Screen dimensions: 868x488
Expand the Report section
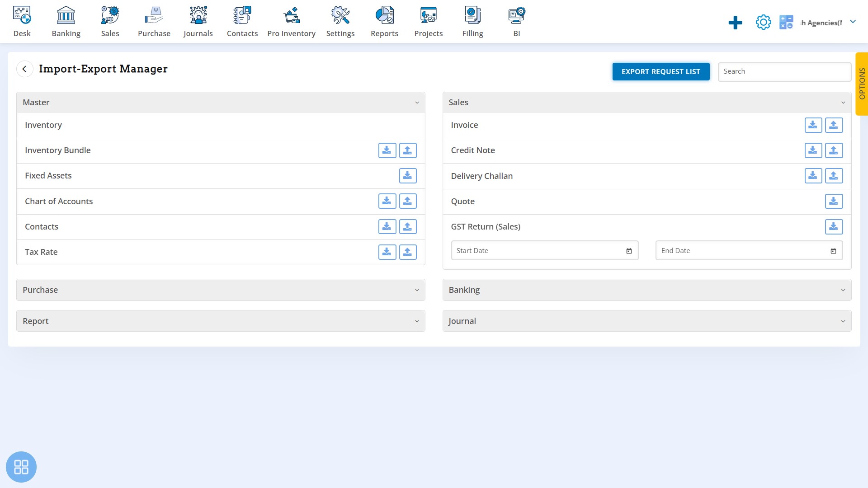pyautogui.click(x=417, y=321)
